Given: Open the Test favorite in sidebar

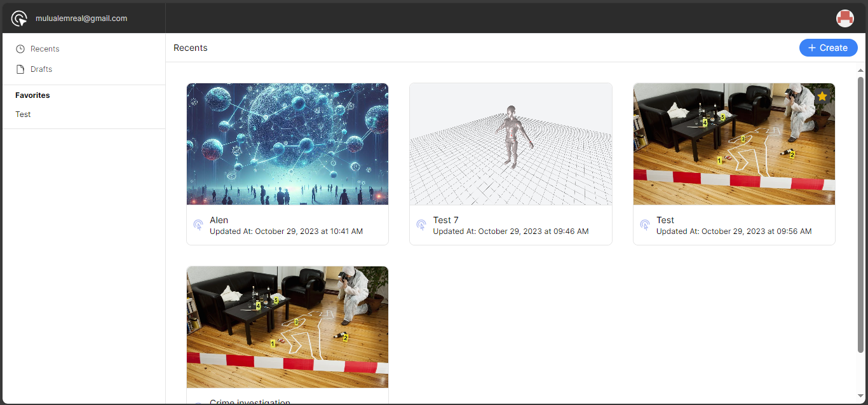Looking at the screenshot, I should tap(23, 114).
